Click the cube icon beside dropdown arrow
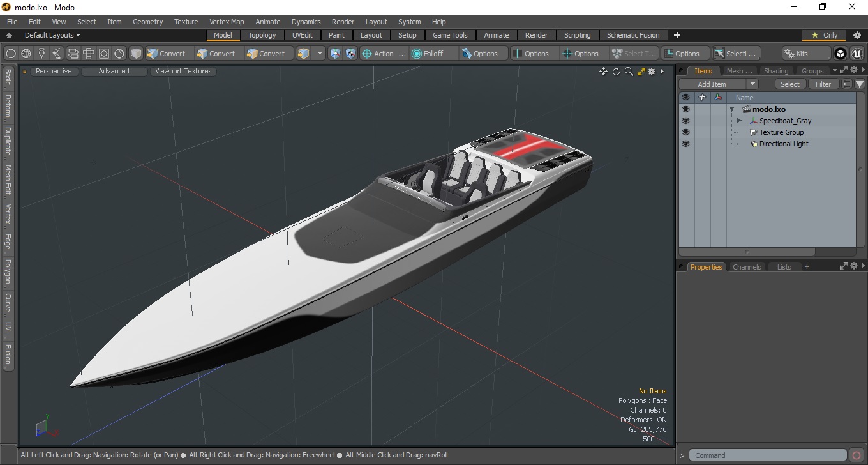868x465 pixels. click(x=304, y=54)
